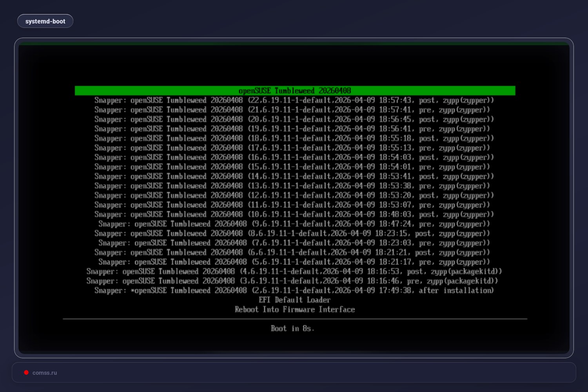Image resolution: width=588 pixels, height=392 pixels.
Task: Select the EFI Default Loader entry
Action: click(x=295, y=300)
